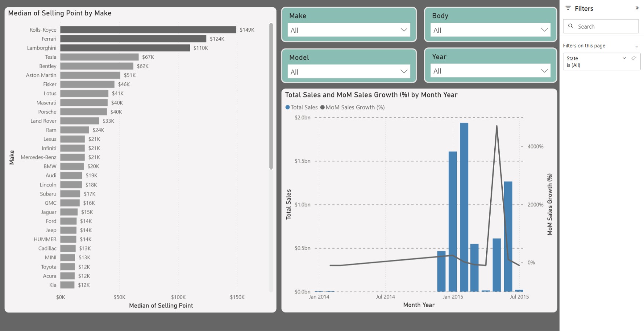Click the '$124K' data label
Image resolution: width=644 pixels, height=331 pixels.
(217, 39)
